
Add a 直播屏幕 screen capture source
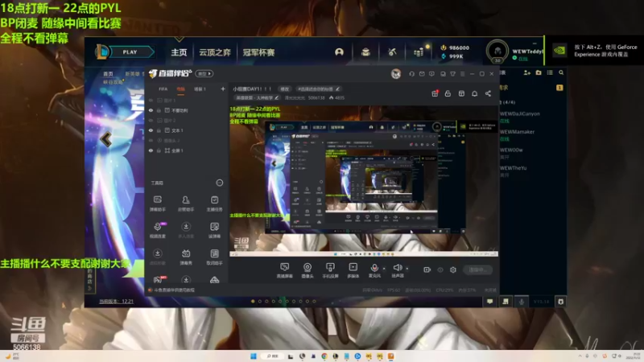click(284, 270)
